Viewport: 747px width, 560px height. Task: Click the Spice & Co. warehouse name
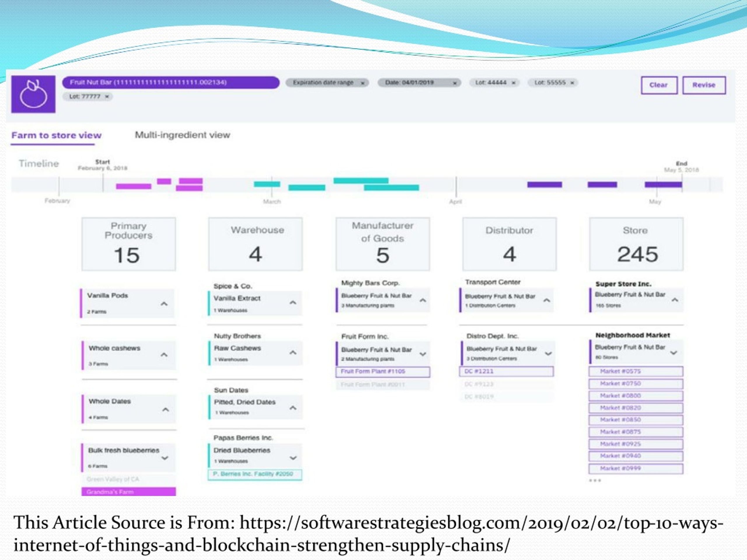[233, 286]
